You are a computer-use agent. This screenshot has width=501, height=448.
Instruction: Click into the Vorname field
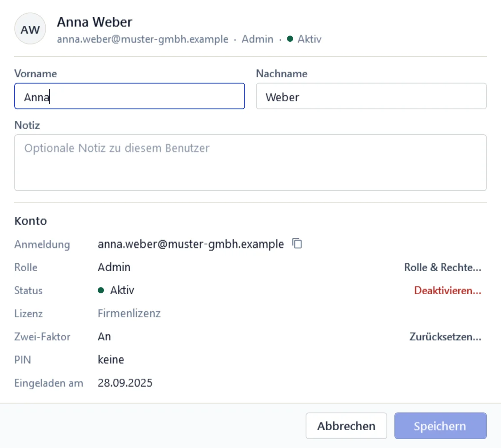click(x=130, y=96)
